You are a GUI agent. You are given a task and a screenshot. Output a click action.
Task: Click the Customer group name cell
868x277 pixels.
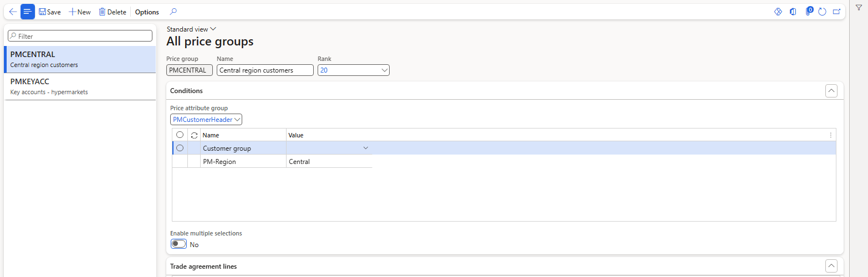tap(243, 148)
